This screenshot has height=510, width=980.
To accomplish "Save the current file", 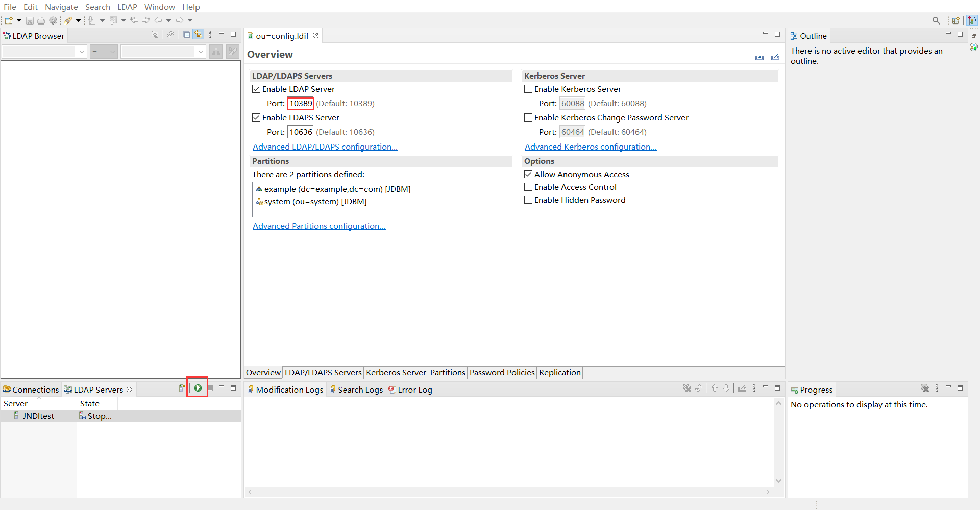I will pyautogui.click(x=30, y=20).
